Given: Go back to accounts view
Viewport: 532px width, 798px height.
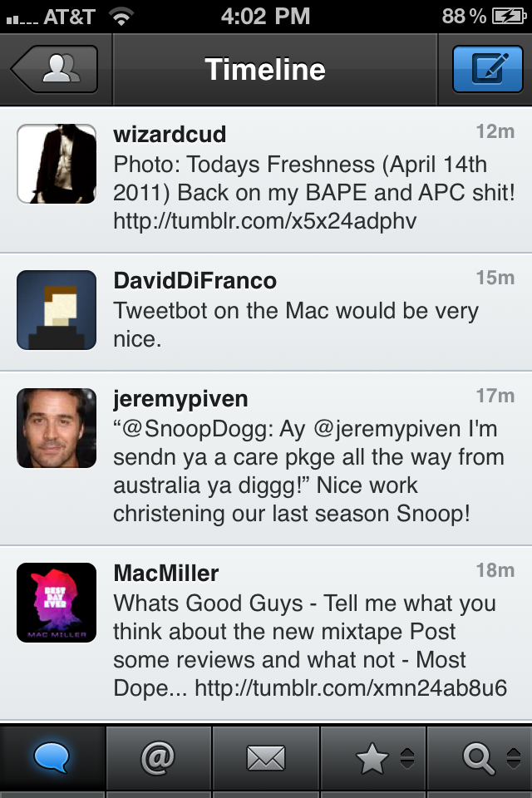Looking at the screenshot, I should point(55,69).
